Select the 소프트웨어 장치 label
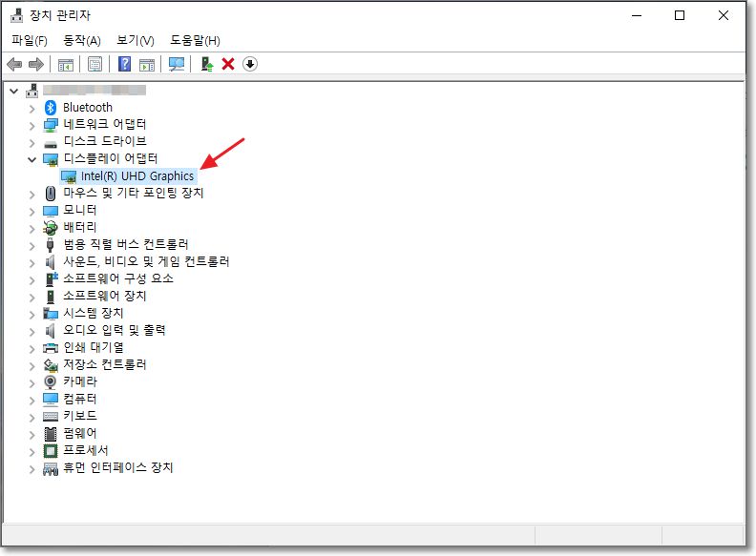Image resolution: width=756 pixels, height=556 pixels. click(105, 296)
